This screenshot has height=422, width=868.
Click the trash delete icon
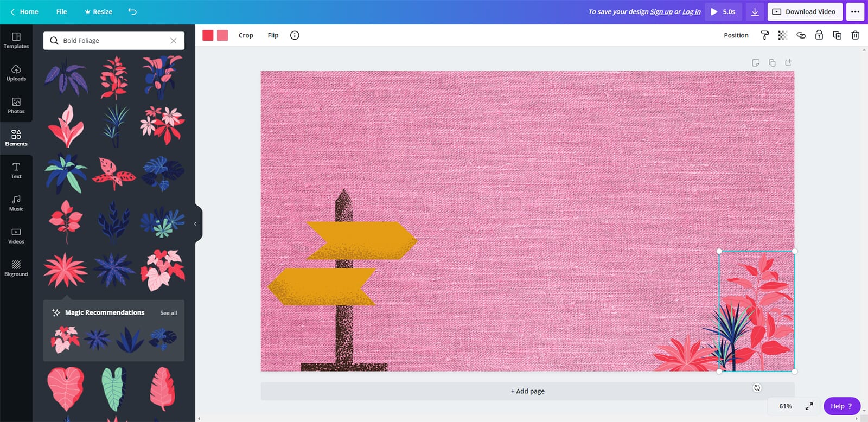tap(855, 35)
